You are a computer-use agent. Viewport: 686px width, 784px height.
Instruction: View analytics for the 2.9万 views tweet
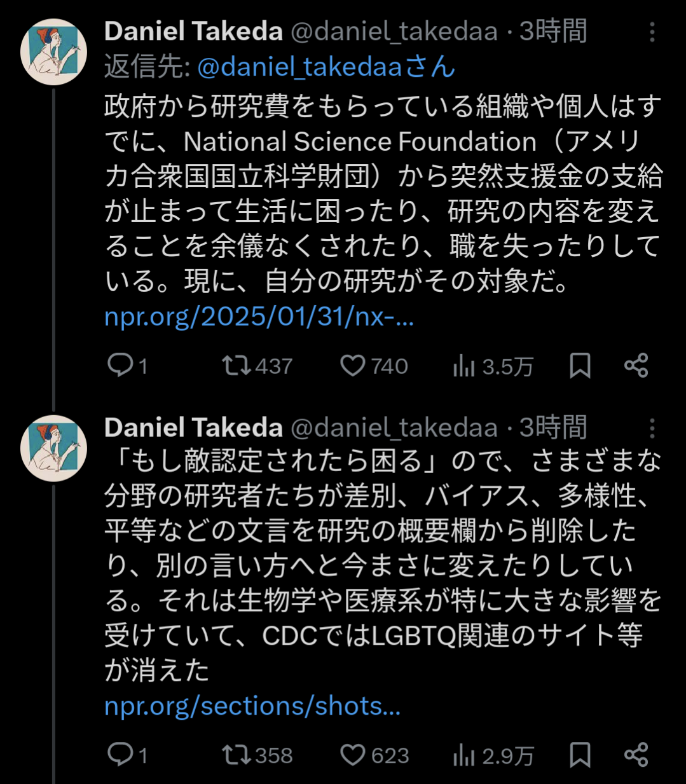(x=464, y=755)
